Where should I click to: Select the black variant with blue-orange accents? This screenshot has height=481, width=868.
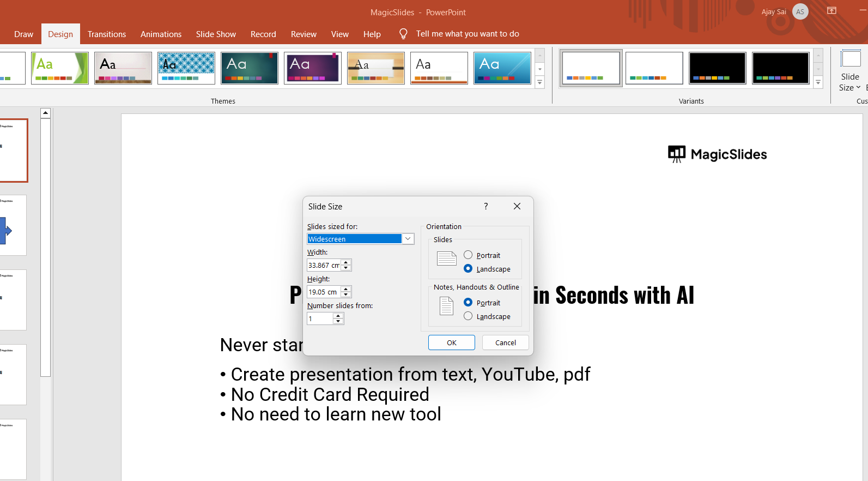[718, 68]
